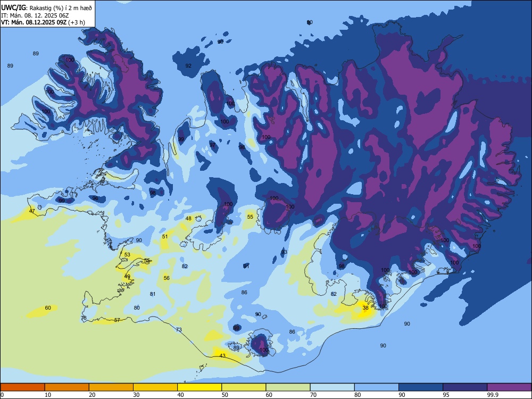This screenshot has width=532, height=399.
Task: Click the humidity value '43' on the map
Action: [x=222, y=355]
